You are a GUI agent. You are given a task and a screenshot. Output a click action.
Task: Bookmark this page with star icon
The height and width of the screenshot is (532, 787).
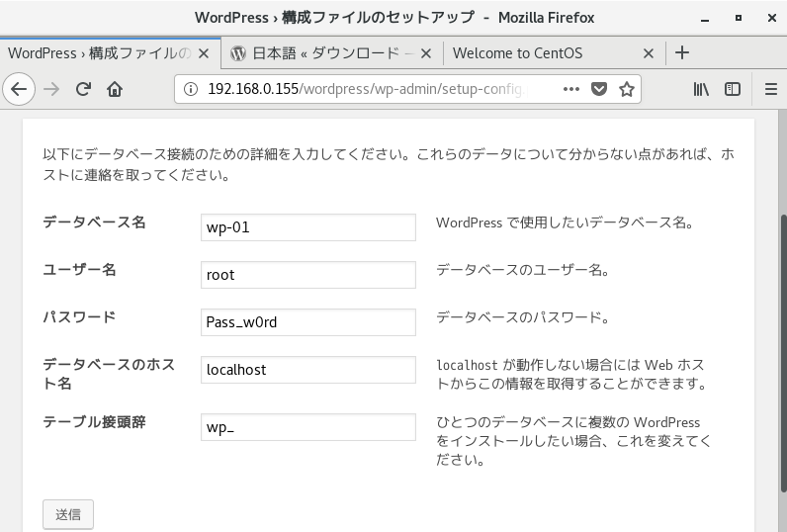click(627, 89)
